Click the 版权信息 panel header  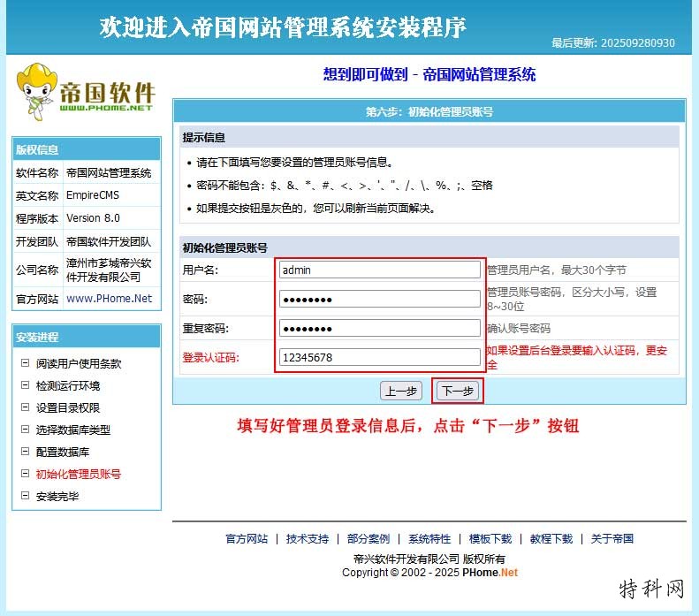pos(87,149)
